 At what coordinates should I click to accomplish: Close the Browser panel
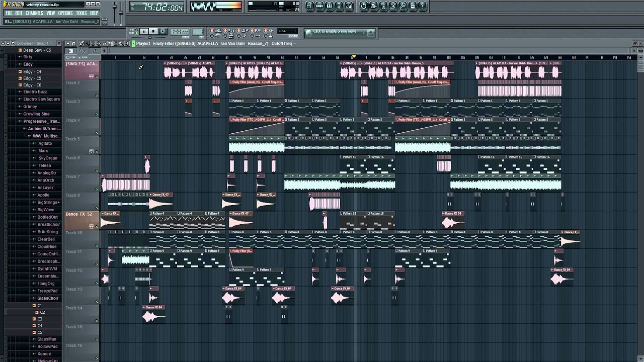59,43
